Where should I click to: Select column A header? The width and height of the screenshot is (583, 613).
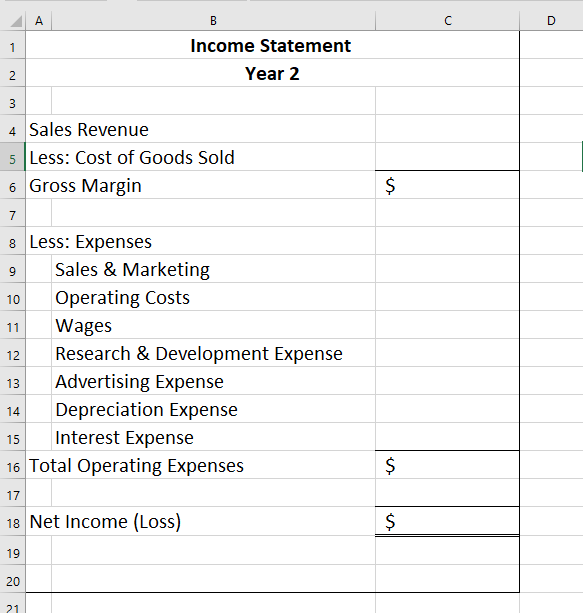click(x=39, y=21)
